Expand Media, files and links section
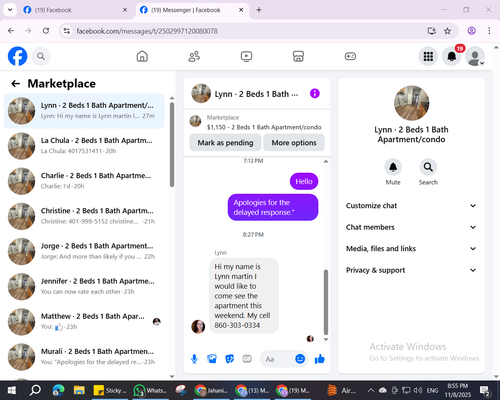Screen dimensions: 500x400 [x=411, y=249]
